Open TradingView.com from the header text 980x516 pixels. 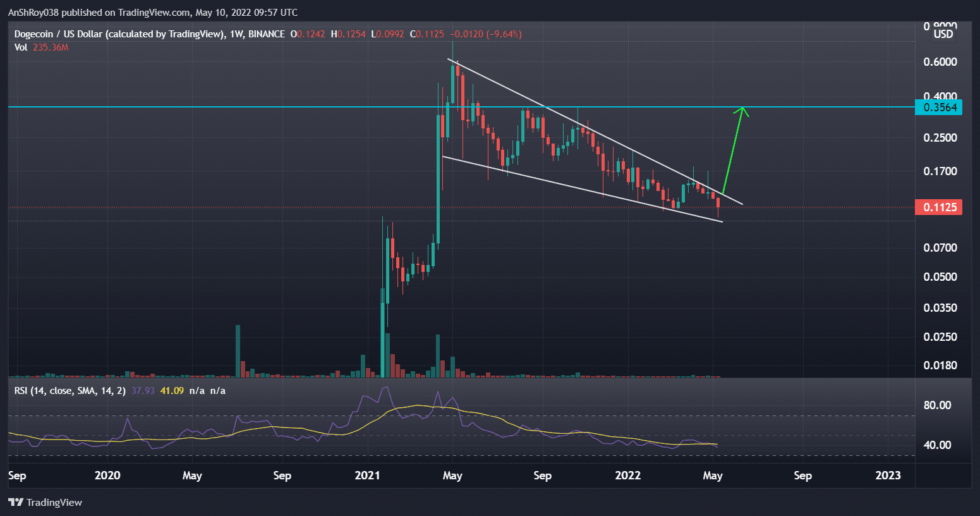tap(153, 12)
